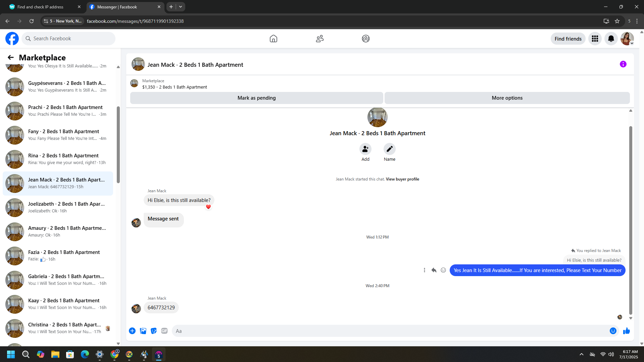The height and width of the screenshot is (362, 644).
Task: Open the Kaay conversation
Action: click(x=58, y=304)
